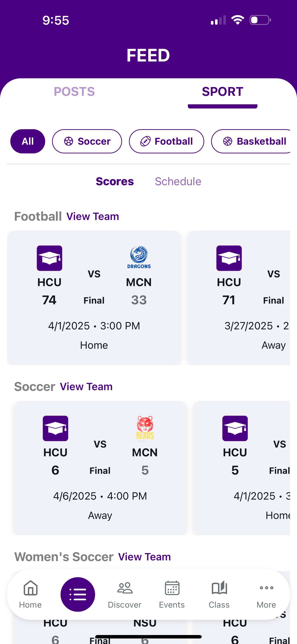Tap the purple Feed list icon
This screenshot has height=644, width=297.
point(78,594)
